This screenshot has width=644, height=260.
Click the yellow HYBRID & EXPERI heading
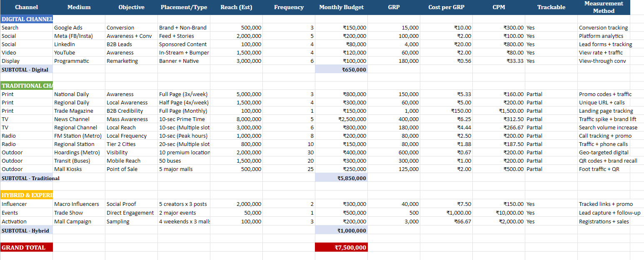pyautogui.click(x=27, y=195)
